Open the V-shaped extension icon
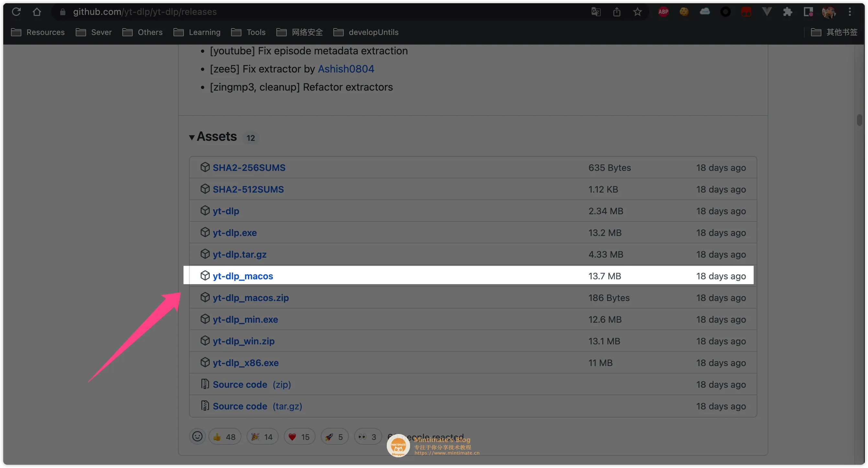 (767, 12)
